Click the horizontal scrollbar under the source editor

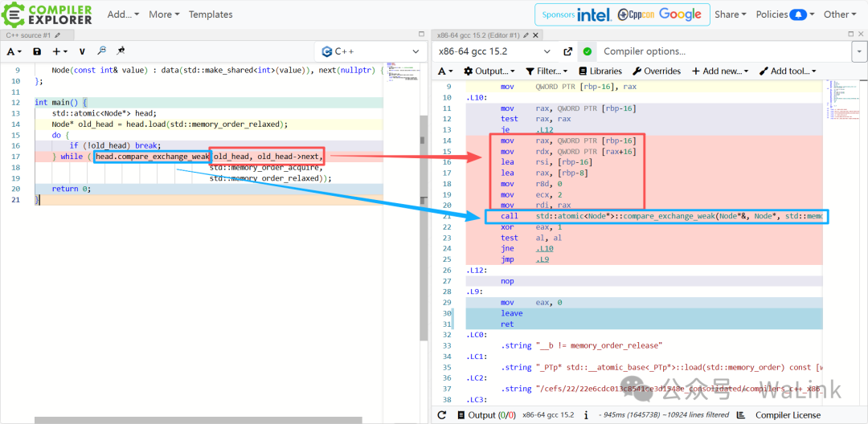click(x=199, y=420)
